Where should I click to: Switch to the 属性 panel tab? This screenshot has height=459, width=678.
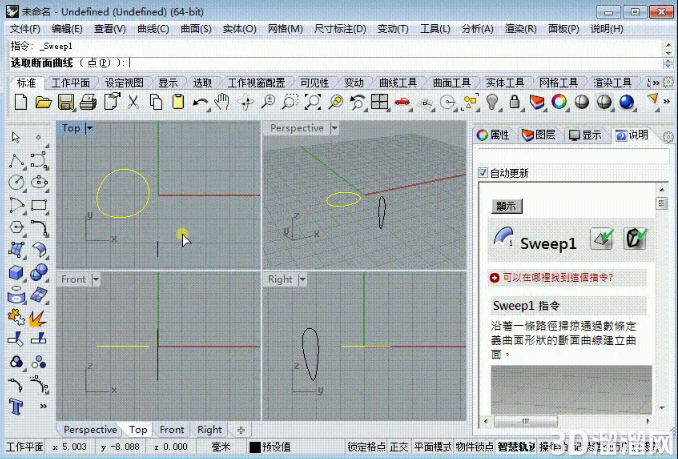pos(493,135)
